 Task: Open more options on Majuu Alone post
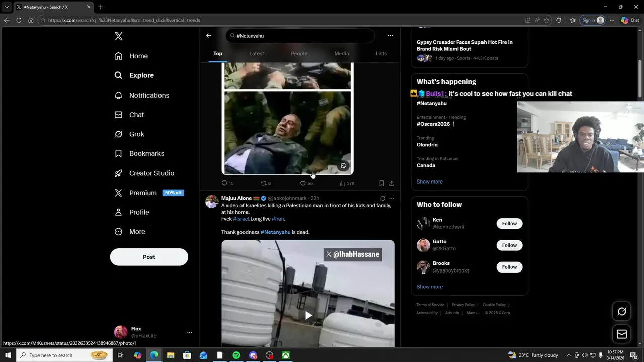click(392, 198)
